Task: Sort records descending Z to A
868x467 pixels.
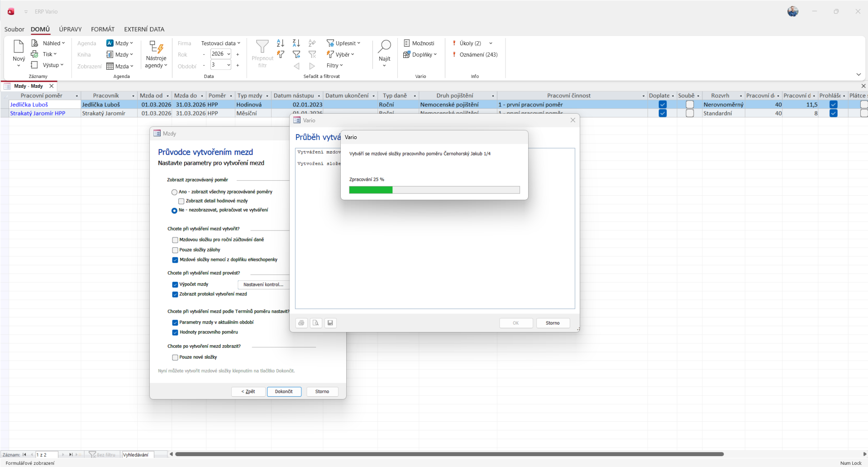Action: [x=296, y=43]
